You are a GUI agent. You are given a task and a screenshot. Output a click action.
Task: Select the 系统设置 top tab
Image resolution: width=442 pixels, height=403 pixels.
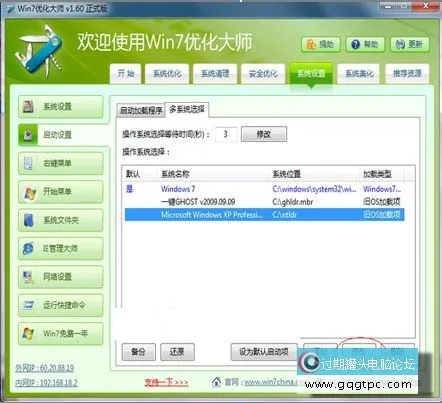(x=311, y=73)
